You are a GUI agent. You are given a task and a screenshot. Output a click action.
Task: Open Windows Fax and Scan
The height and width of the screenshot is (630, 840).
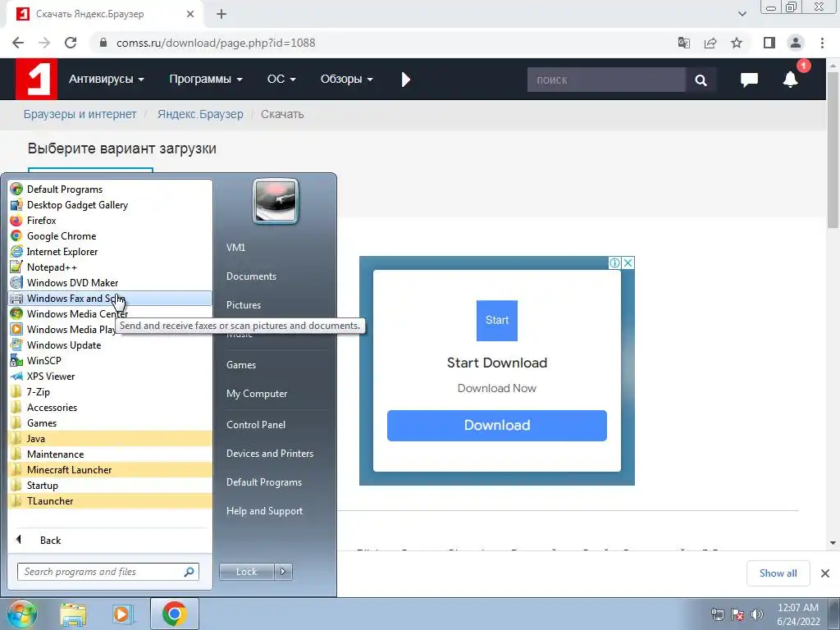111,298
